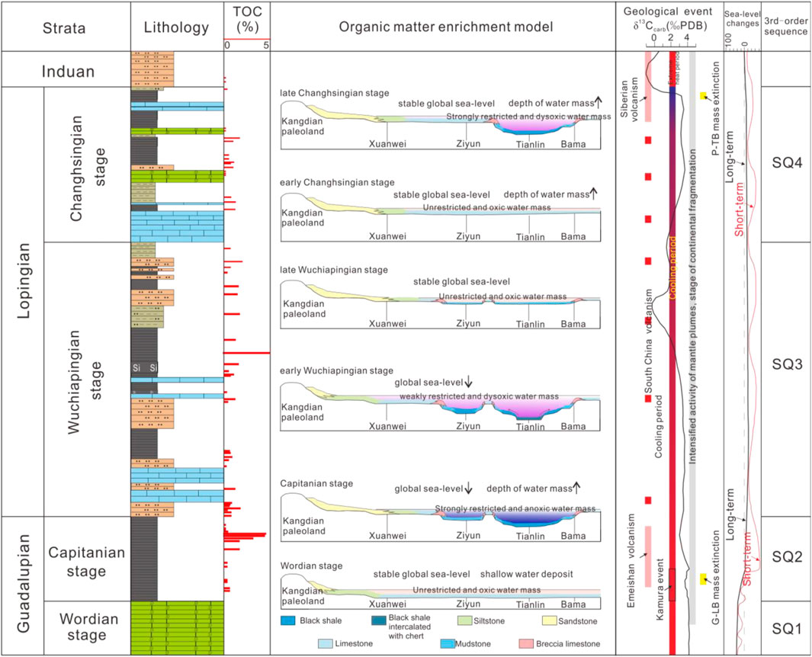Select the vertical 'Guadalupian' label
This screenshot has width=812, height=657.
(x=24, y=584)
